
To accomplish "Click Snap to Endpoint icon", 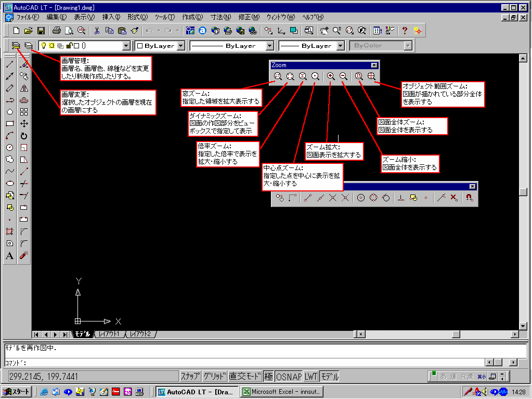I will 308,198.
